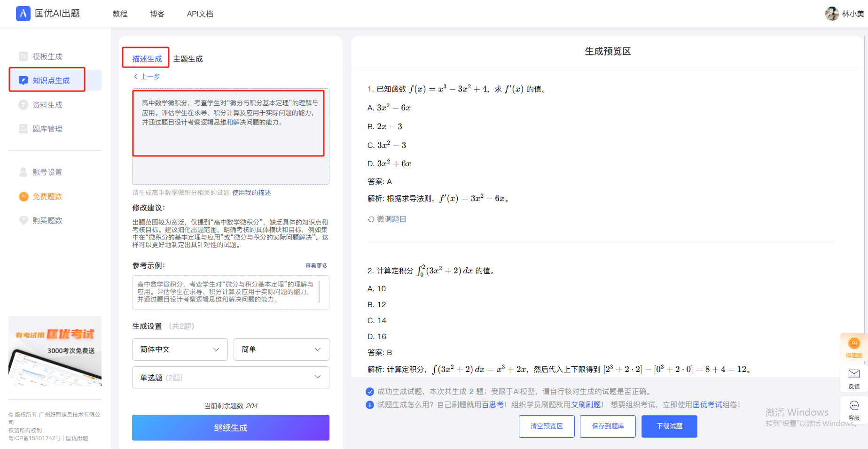Select option A. 10 in question 2
This screenshot has height=449, width=868.
(x=376, y=288)
